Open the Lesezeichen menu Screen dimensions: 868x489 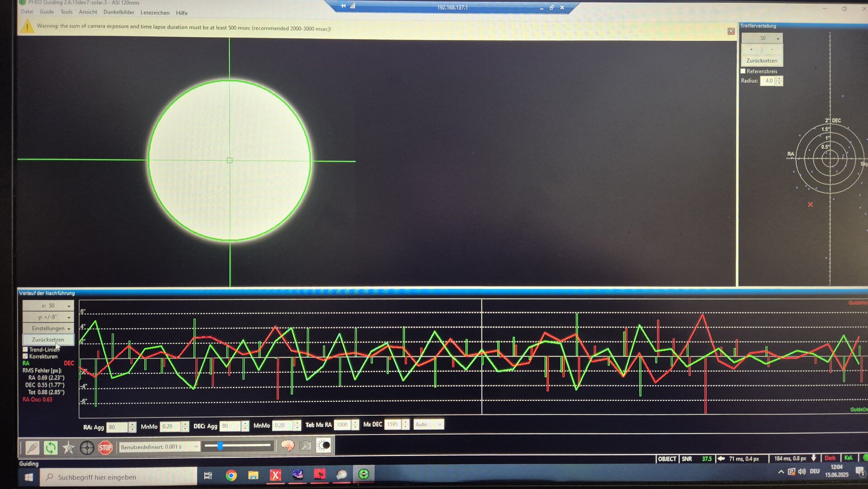[155, 13]
